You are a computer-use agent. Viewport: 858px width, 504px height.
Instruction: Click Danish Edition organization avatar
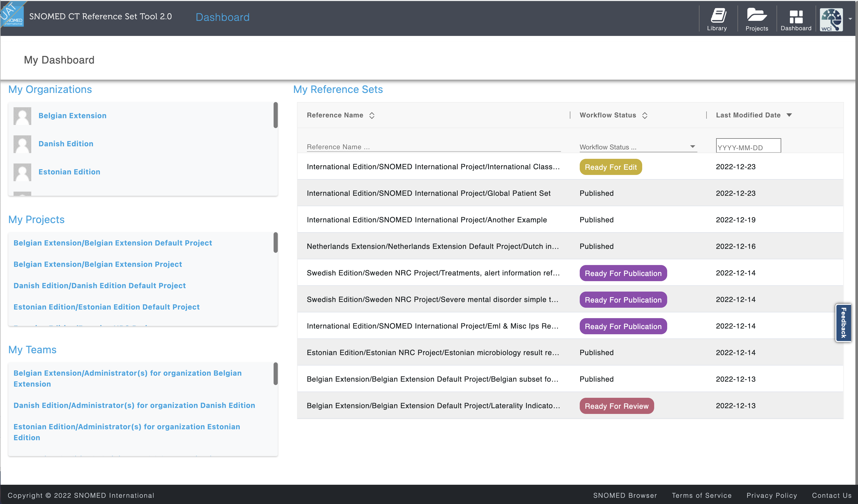(22, 144)
